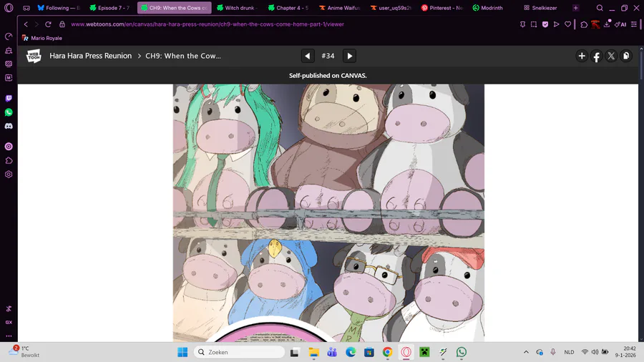
Task: Switch to the Chapter 4 tab
Action: (288, 8)
